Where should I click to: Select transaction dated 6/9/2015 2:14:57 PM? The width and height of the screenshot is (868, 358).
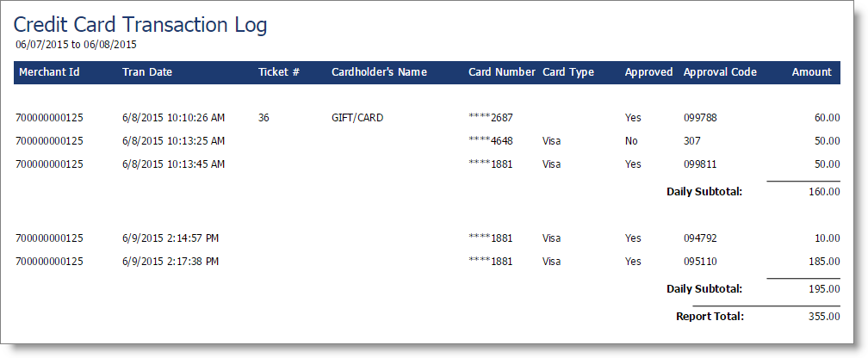coord(170,238)
